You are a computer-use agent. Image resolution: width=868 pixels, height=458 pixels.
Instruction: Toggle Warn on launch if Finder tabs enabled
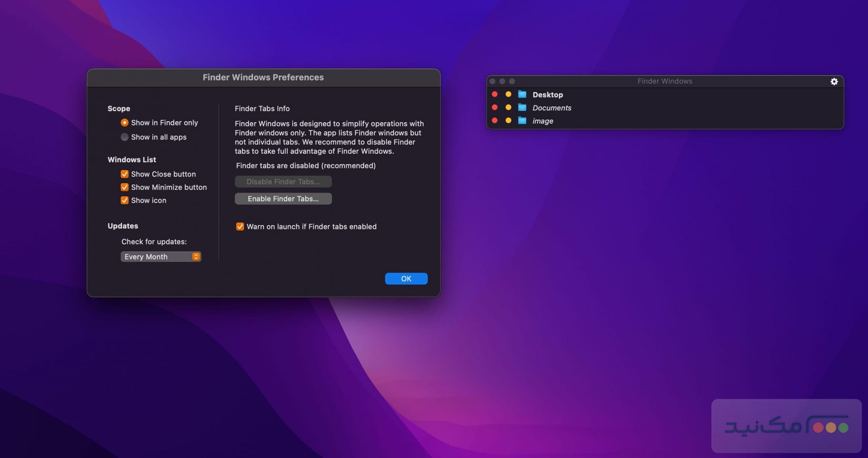click(x=240, y=227)
